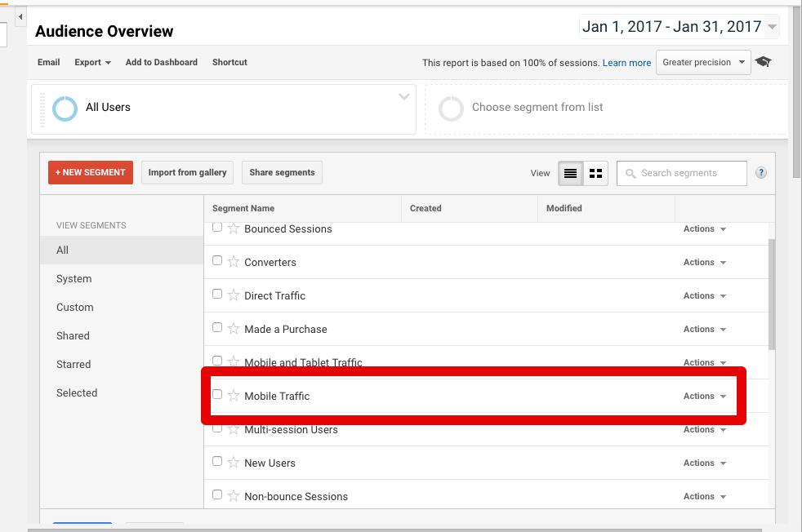802x532 pixels.
Task: Click the segment list scrollbar
Action: point(772,294)
